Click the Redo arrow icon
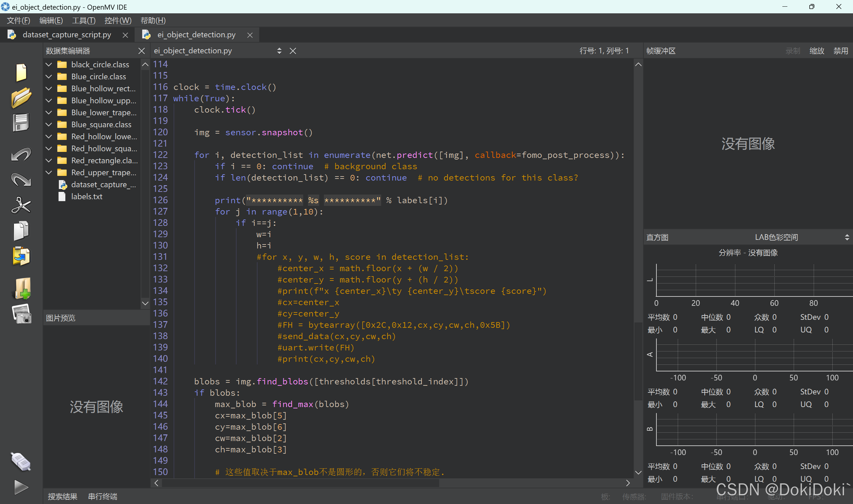Image resolution: width=853 pixels, height=504 pixels. coord(21,180)
